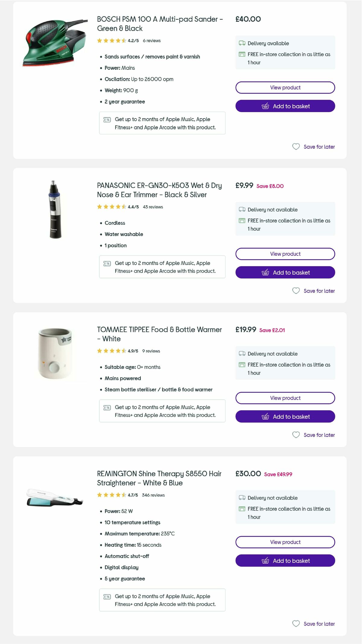Click the basket icon on Remington Add to basket

click(265, 561)
